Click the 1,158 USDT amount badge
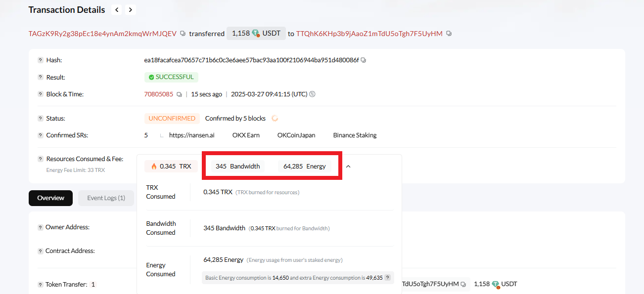The height and width of the screenshot is (294, 644). point(256,34)
